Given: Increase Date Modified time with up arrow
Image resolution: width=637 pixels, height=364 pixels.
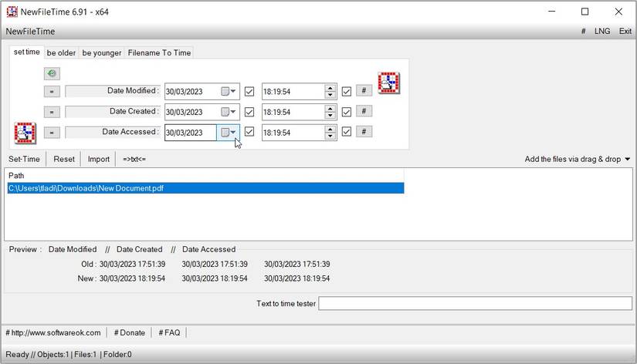Looking at the screenshot, I should pyautogui.click(x=330, y=88).
